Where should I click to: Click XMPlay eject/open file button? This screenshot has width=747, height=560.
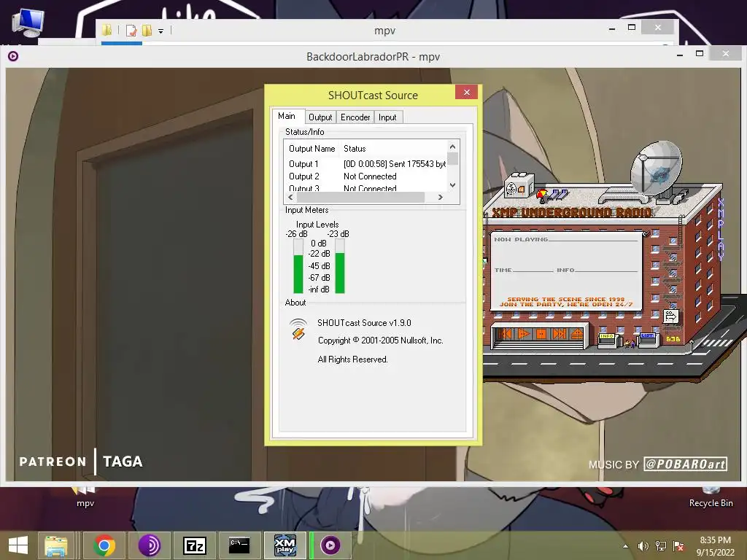click(x=577, y=334)
